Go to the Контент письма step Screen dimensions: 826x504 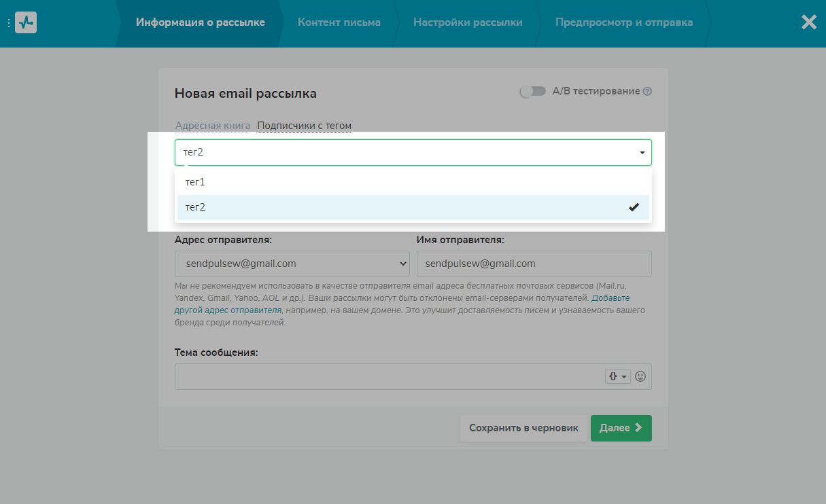pyautogui.click(x=339, y=22)
